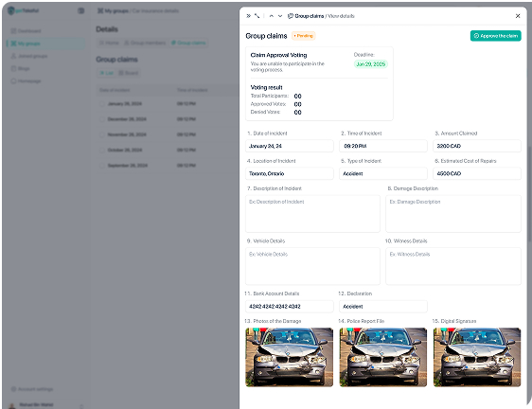
Task: Check the November 26, 2024 row checkbox
Action: pos(102,134)
